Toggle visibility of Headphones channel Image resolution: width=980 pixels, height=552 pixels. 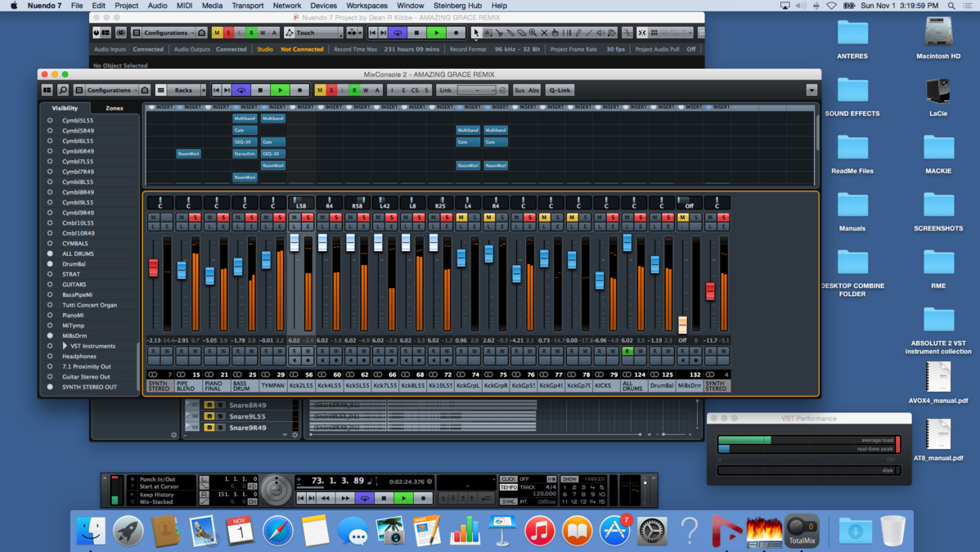[x=50, y=357]
